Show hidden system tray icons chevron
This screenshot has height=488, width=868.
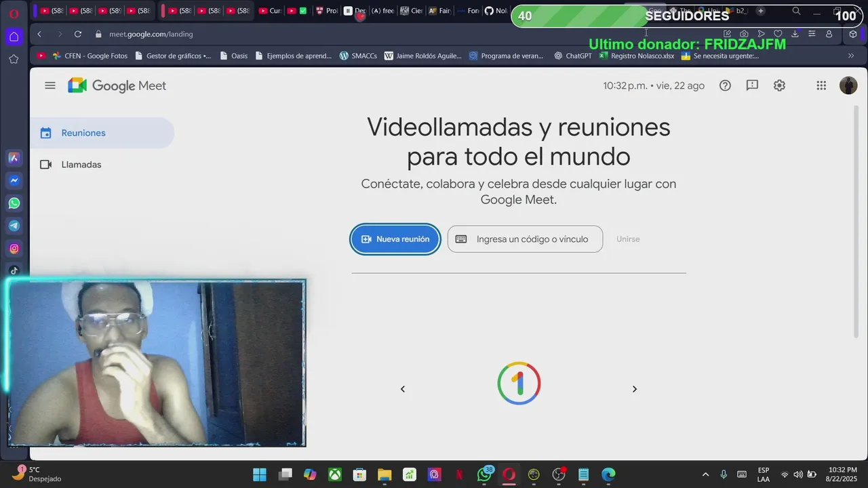click(x=705, y=474)
